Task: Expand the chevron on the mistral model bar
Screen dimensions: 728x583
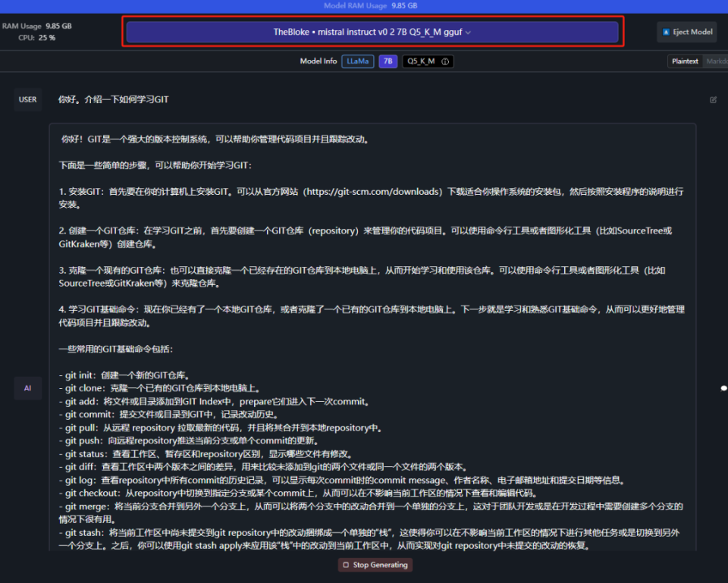Action: click(466, 32)
